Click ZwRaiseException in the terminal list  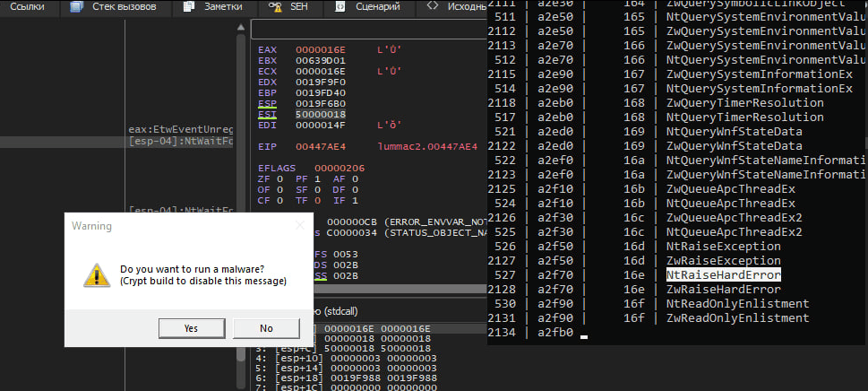[x=724, y=260]
